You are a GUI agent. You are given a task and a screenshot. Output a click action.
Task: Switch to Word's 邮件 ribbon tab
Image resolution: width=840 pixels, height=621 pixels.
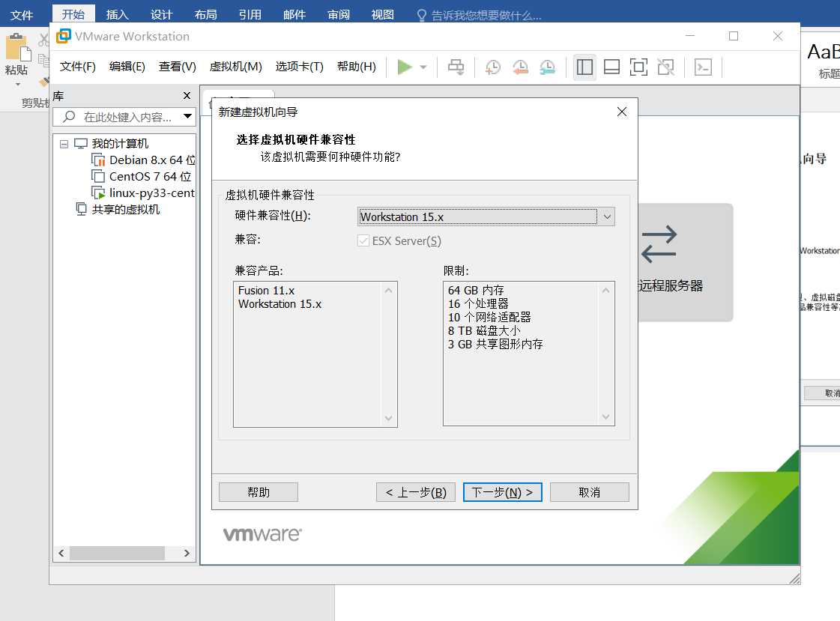coord(294,14)
